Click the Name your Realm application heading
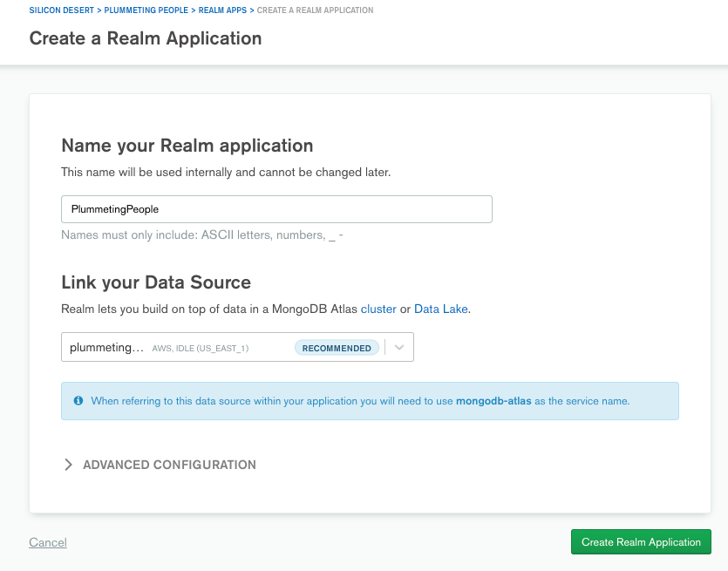 [187, 146]
